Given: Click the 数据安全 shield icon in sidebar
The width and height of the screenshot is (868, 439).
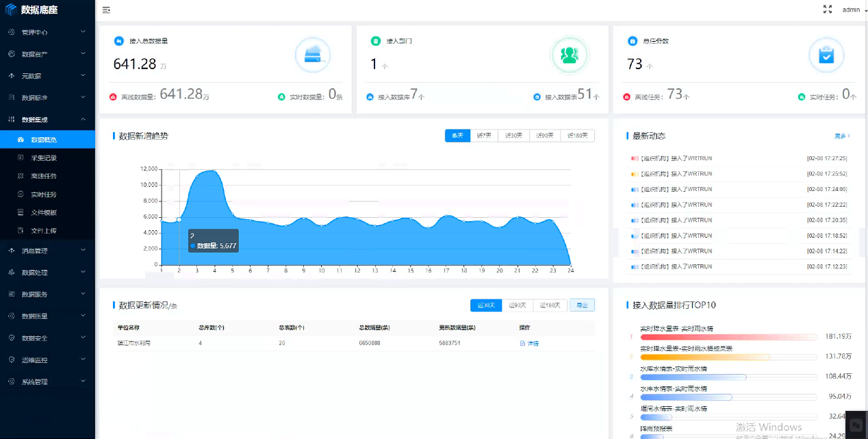Looking at the screenshot, I should click(x=12, y=338).
